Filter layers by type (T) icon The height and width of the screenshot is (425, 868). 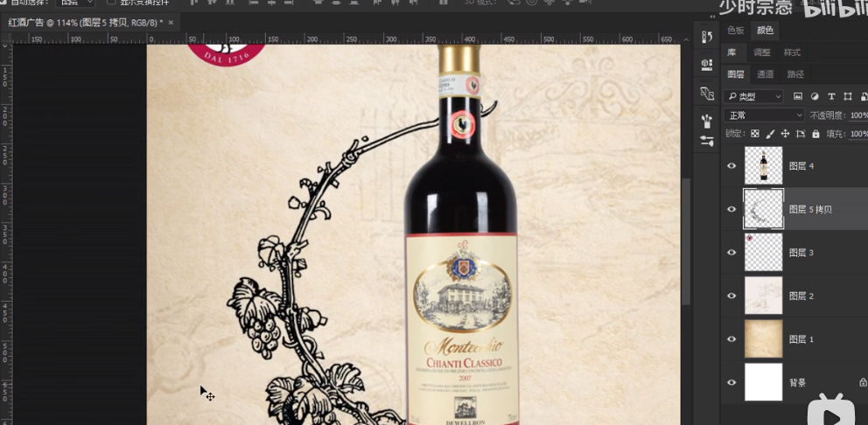tap(831, 96)
